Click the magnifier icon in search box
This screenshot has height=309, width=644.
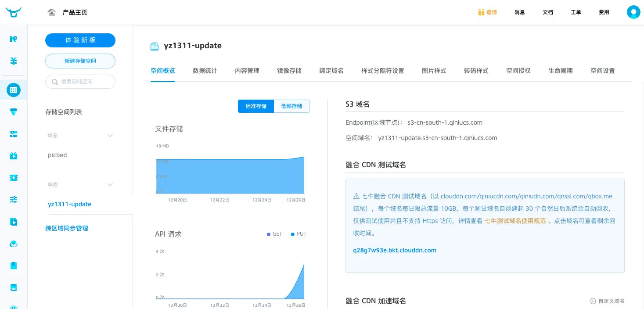55,82
